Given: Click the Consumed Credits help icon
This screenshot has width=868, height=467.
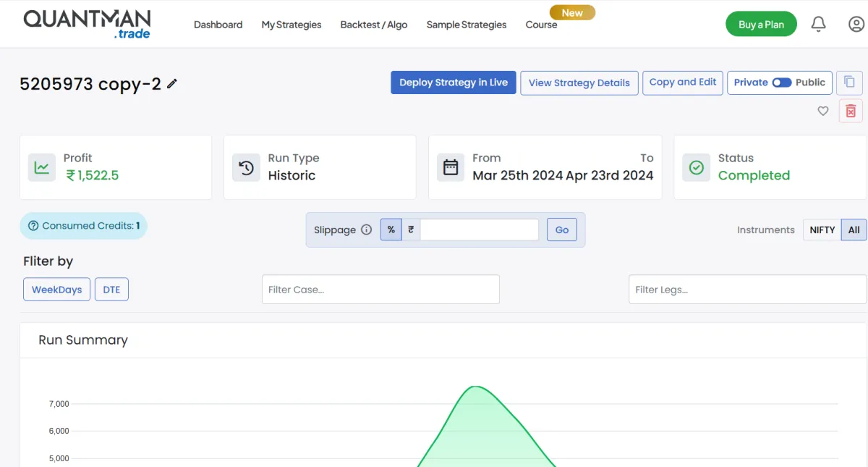Looking at the screenshot, I should point(33,226).
